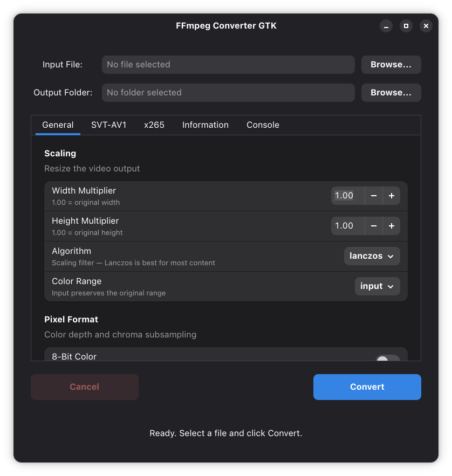Maximize the FFmpeg Converter window
Viewport: 452px width, 476px height.
pyautogui.click(x=406, y=26)
